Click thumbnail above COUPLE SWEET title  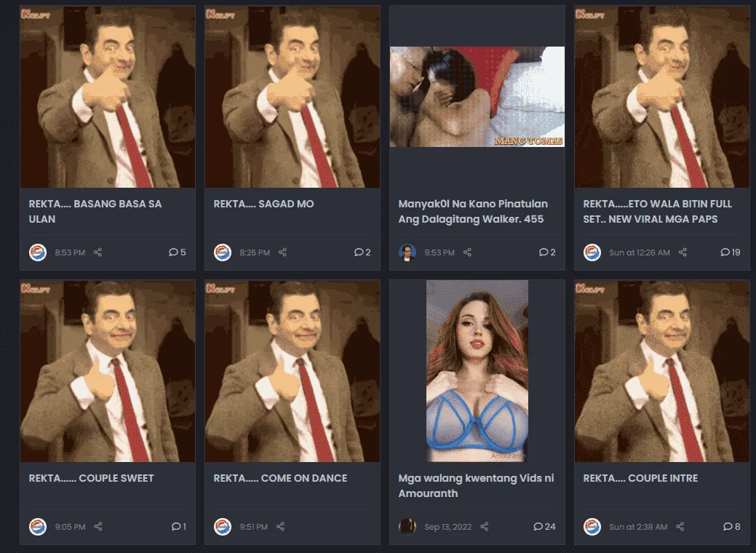pyautogui.click(x=108, y=371)
